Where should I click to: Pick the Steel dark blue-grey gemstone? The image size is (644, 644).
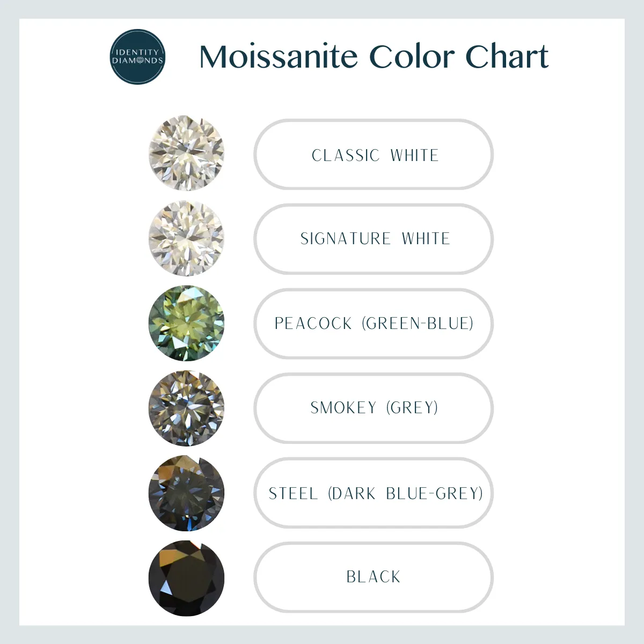pyautogui.click(x=186, y=493)
